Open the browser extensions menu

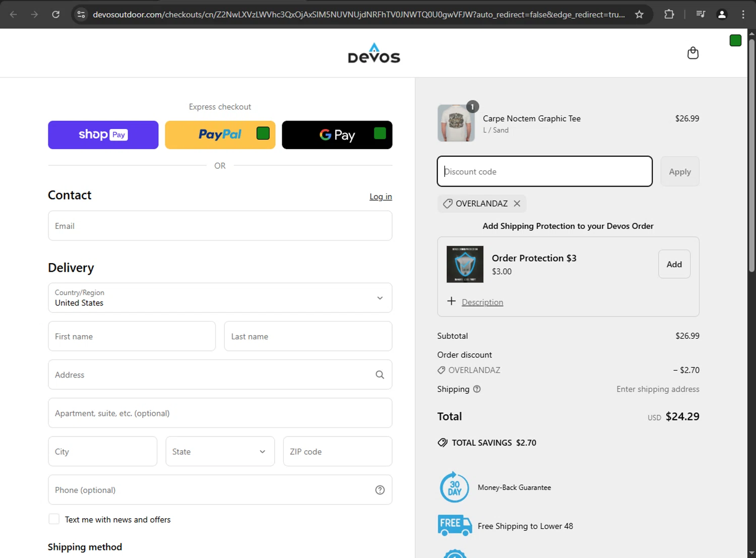pyautogui.click(x=669, y=14)
